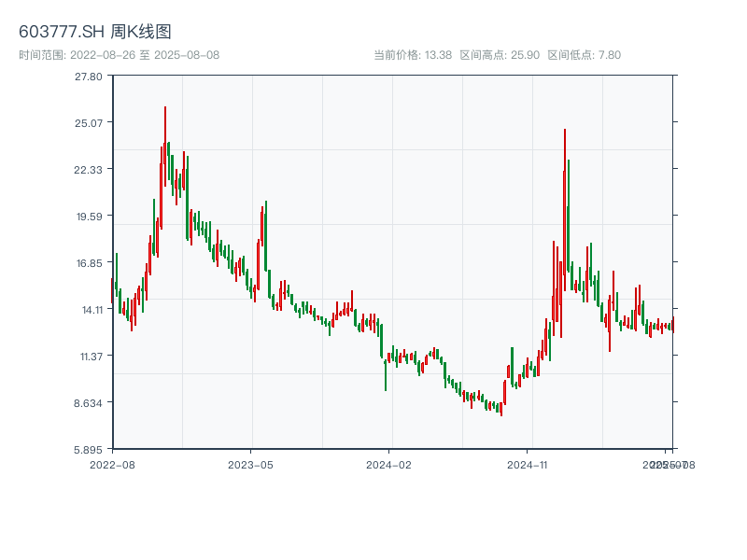Click the lowest candle at the chart bottom

[501, 409]
